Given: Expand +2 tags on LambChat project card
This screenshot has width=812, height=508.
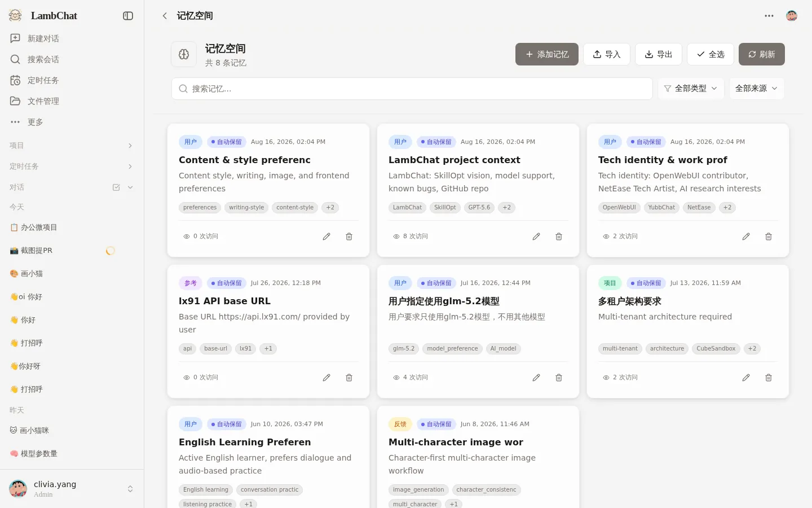Looking at the screenshot, I should pyautogui.click(x=507, y=208).
